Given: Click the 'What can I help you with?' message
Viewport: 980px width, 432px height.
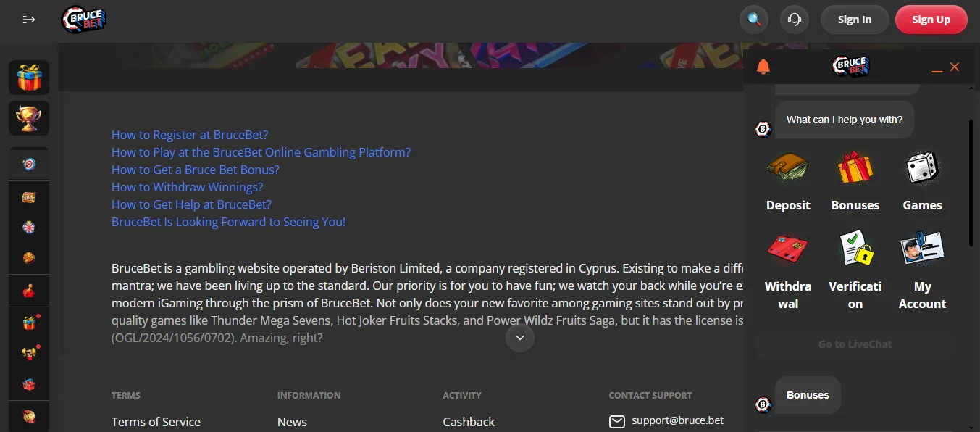Looking at the screenshot, I should (845, 120).
